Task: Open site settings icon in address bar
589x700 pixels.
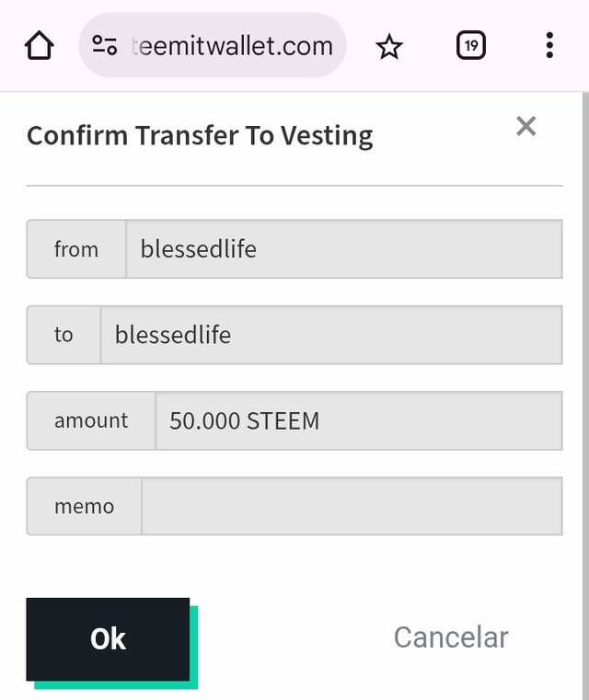Action: tap(105, 45)
